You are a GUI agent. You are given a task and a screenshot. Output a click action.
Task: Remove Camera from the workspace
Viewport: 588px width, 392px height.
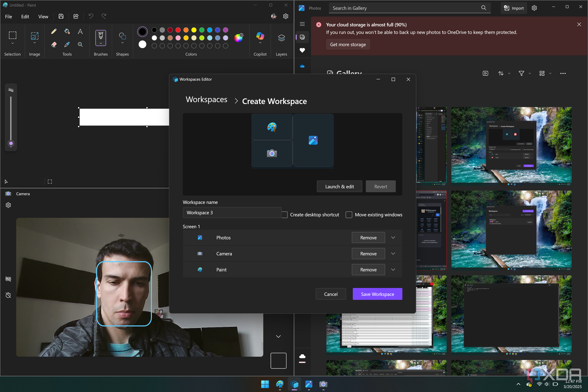368,253
